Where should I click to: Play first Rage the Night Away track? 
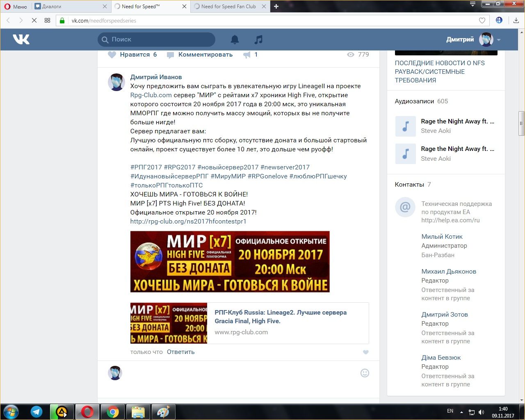[x=406, y=126]
